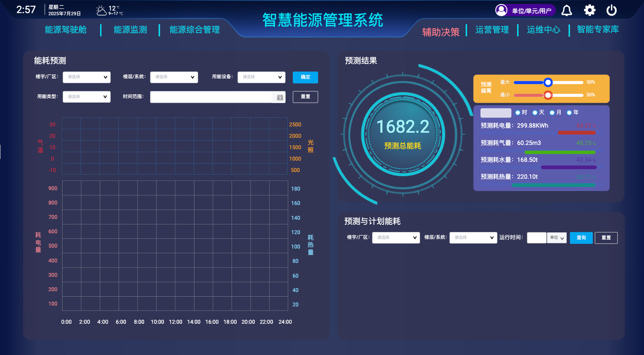Image resolution: width=644 pixels, height=355 pixels.
Task: Click the 预测耗气量: 60.25m3 text
Action: click(x=511, y=143)
